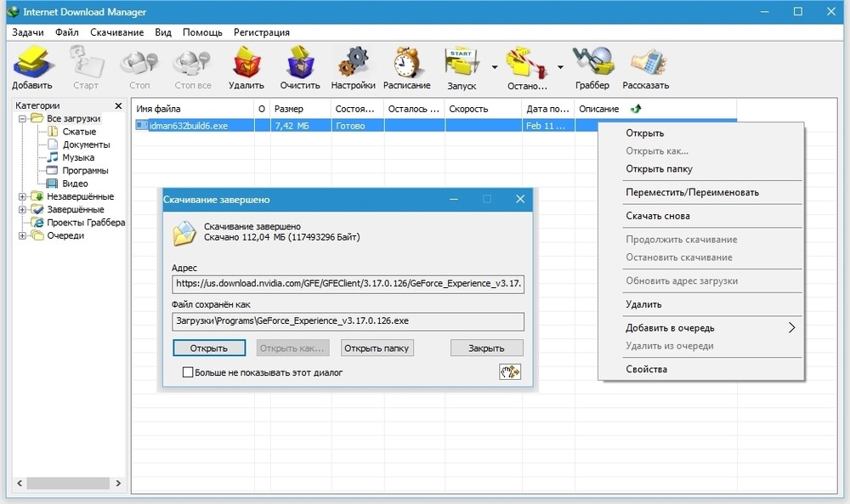Viewport: 850px width, 504px height.
Task: Choose 'Скачать снова' from context menu
Action: [x=657, y=216]
